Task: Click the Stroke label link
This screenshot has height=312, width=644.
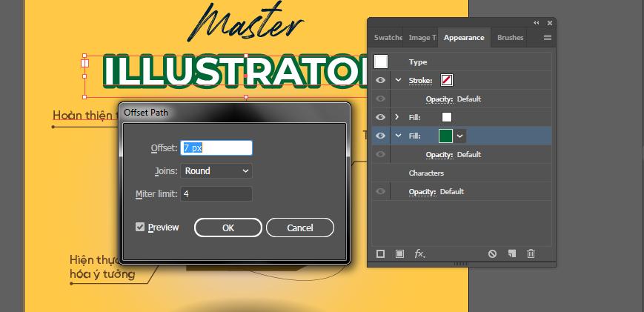Action: [x=421, y=81]
